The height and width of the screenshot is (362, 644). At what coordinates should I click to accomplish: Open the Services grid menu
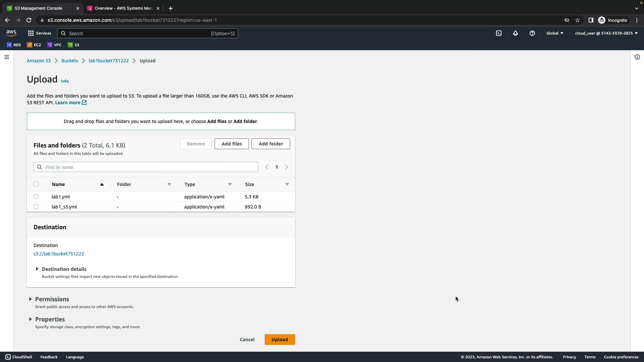click(40, 33)
